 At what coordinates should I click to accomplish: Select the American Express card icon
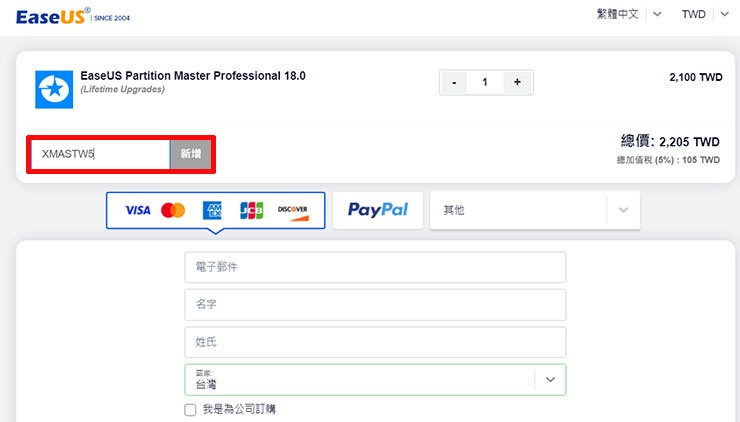(x=212, y=210)
